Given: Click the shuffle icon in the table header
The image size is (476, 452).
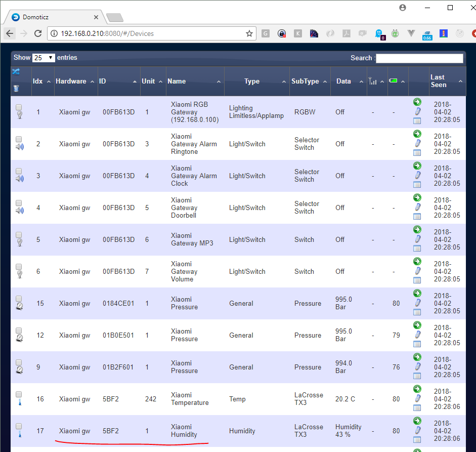Looking at the screenshot, I should (16, 72).
